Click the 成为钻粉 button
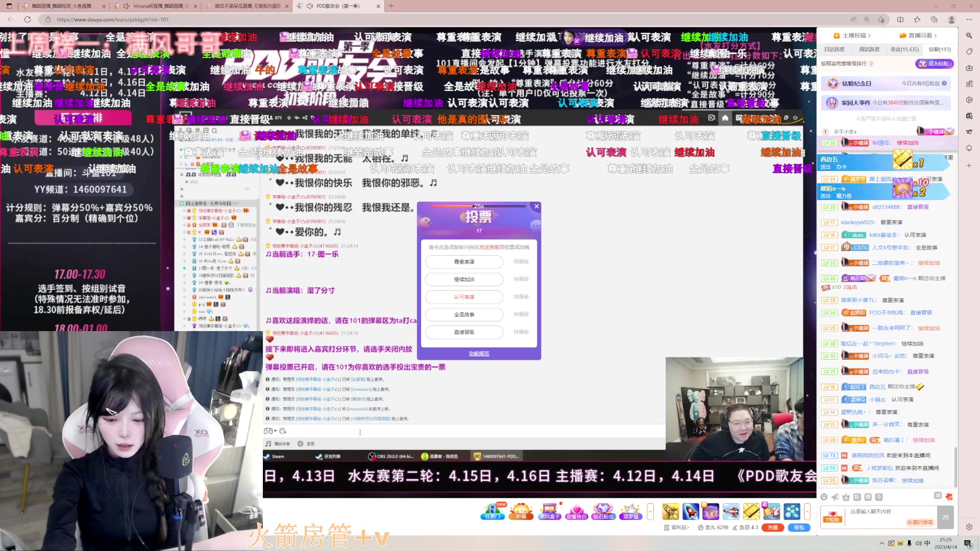 [x=935, y=64]
